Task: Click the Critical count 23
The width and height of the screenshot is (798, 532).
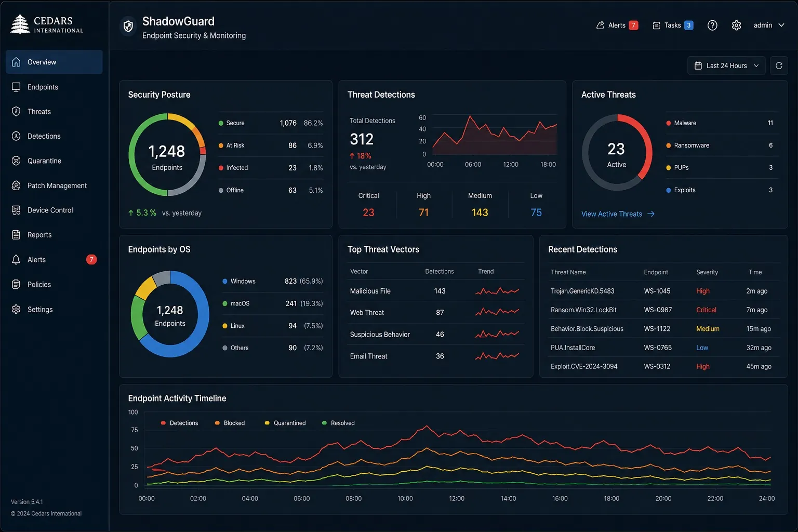Action: coord(368,212)
